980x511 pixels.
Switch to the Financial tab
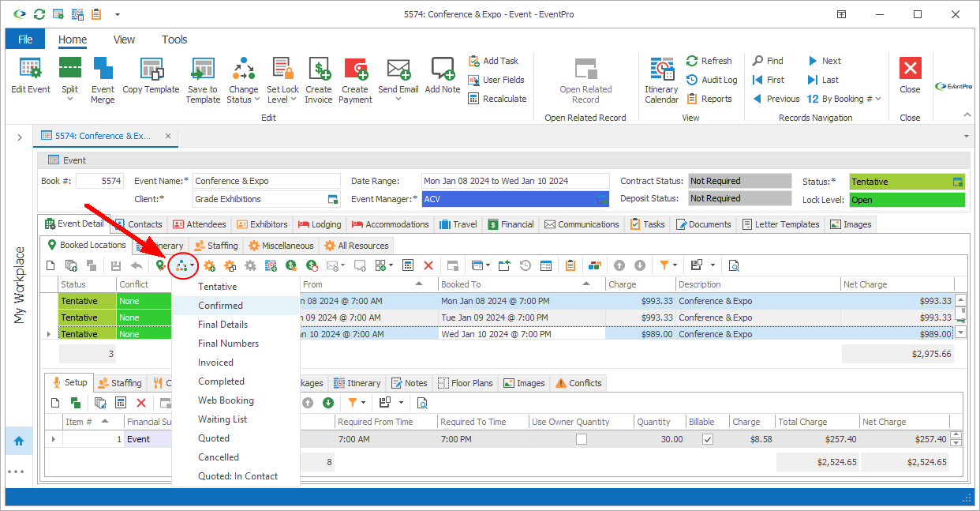[x=511, y=224]
